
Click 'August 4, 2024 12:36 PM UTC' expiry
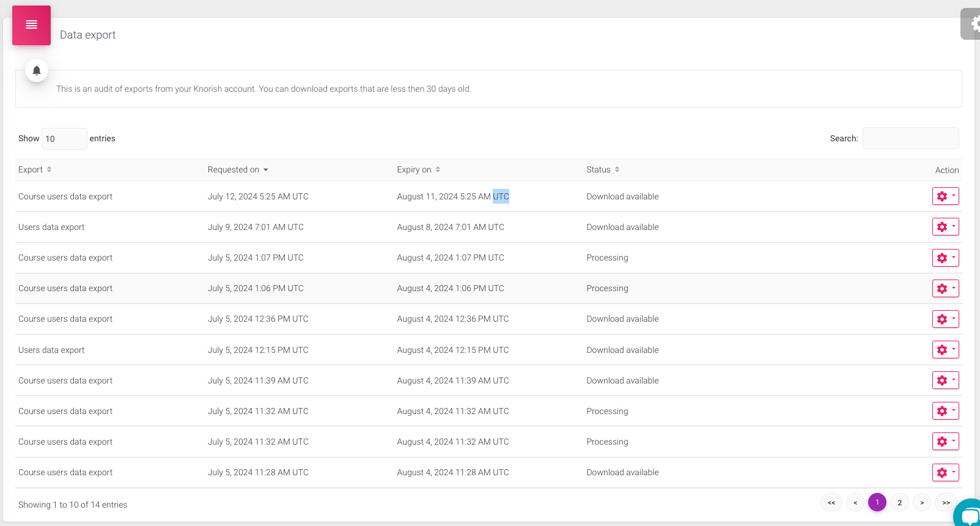click(x=453, y=319)
